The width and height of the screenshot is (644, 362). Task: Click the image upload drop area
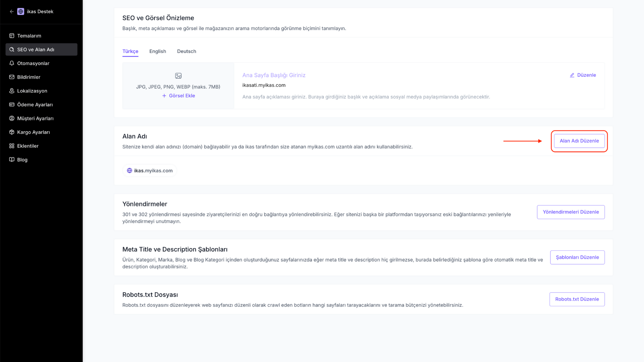[178, 86]
